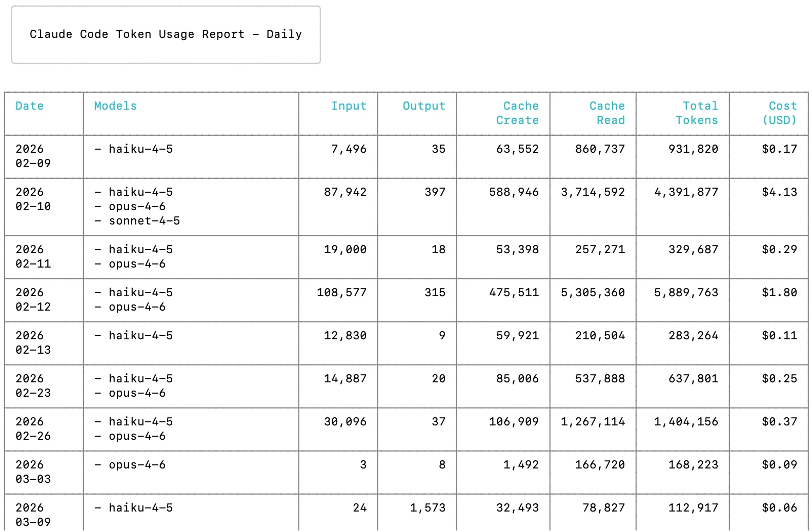Viewport: 812px width, 531px height.
Task: Click the "Cost (USD)" column header
Action: (780, 113)
